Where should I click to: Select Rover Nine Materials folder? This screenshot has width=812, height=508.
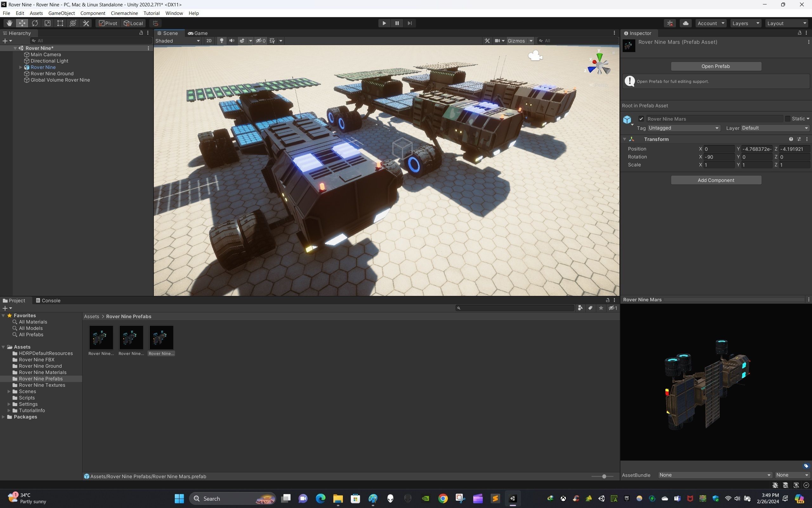[x=42, y=372]
